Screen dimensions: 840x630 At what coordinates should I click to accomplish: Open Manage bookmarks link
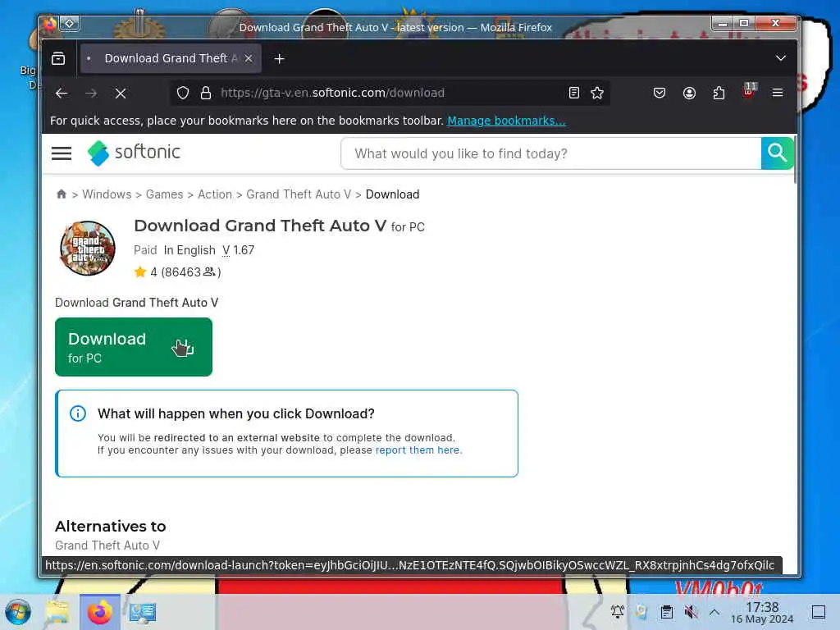point(506,121)
